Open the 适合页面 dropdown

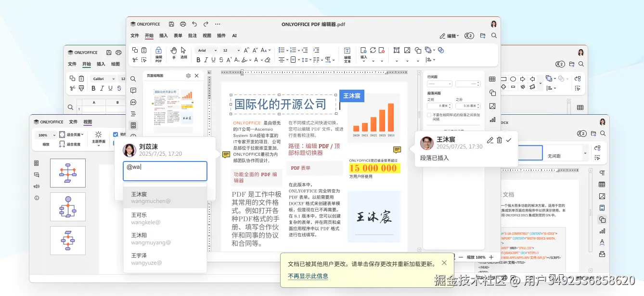click(x=71, y=135)
